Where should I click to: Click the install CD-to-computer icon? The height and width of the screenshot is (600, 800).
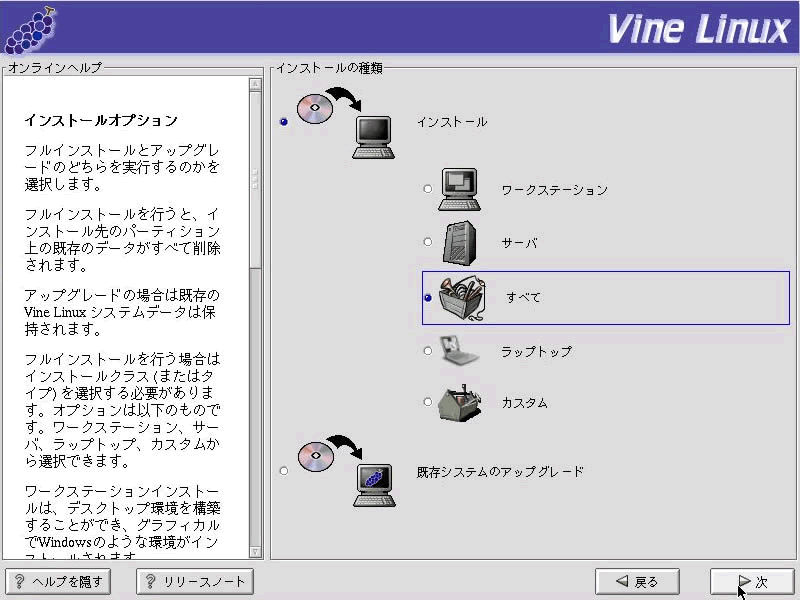click(346, 123)
